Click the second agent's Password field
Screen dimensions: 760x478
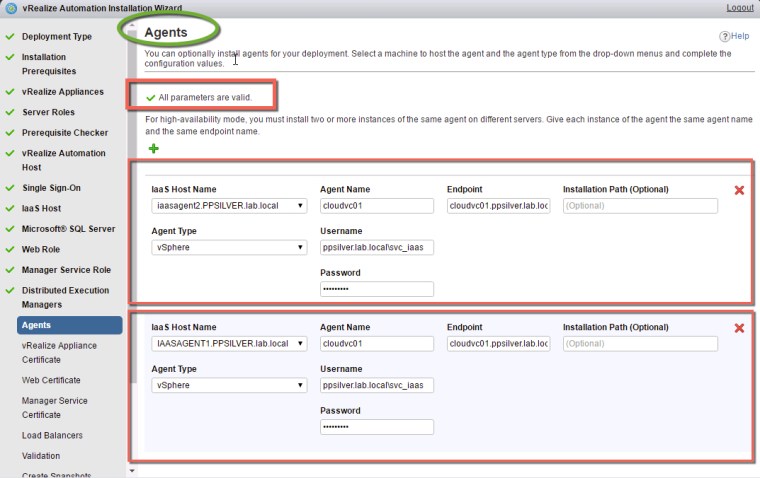point(377,427)
